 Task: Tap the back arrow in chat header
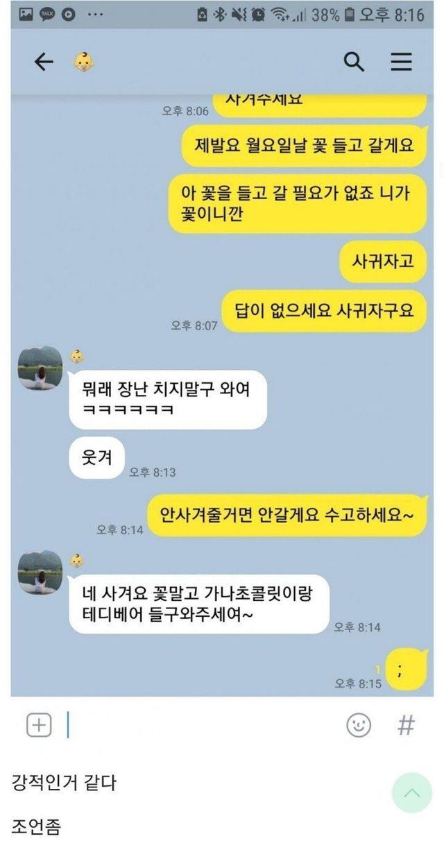pyautogui.click(x=44, y=62)
